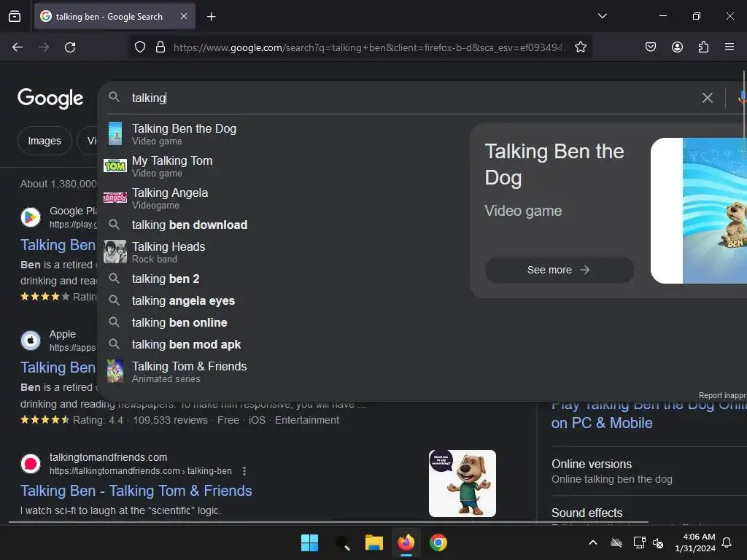The width and height of the screenshot is (747, 560).
Task: Open the Pocket save icon
Action: click(650, 47)
